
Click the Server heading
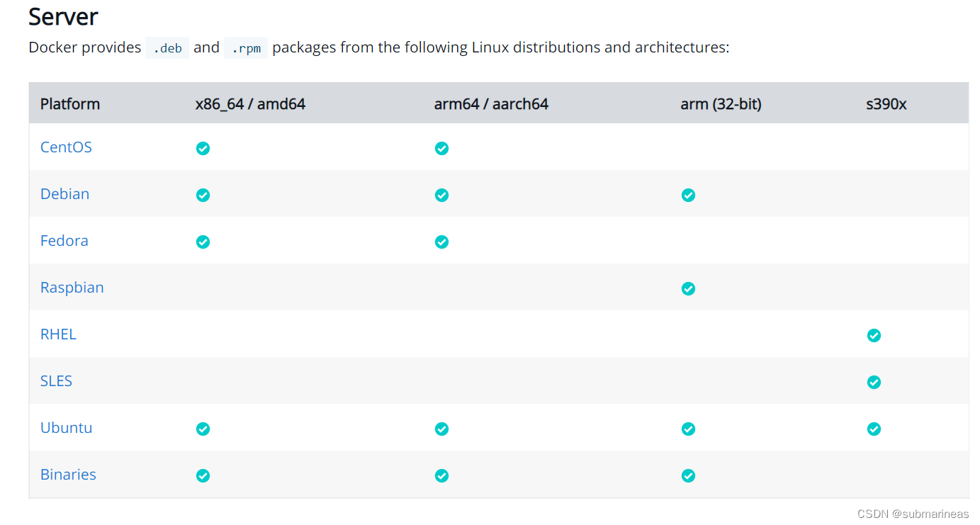(63, 16)
